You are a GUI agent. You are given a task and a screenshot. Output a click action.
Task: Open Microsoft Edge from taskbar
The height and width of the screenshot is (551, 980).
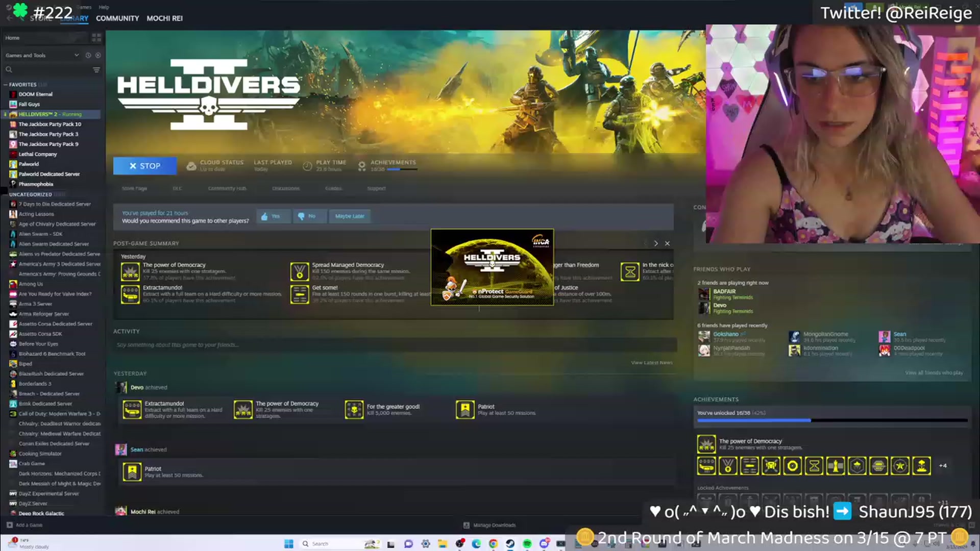[476, 544]
